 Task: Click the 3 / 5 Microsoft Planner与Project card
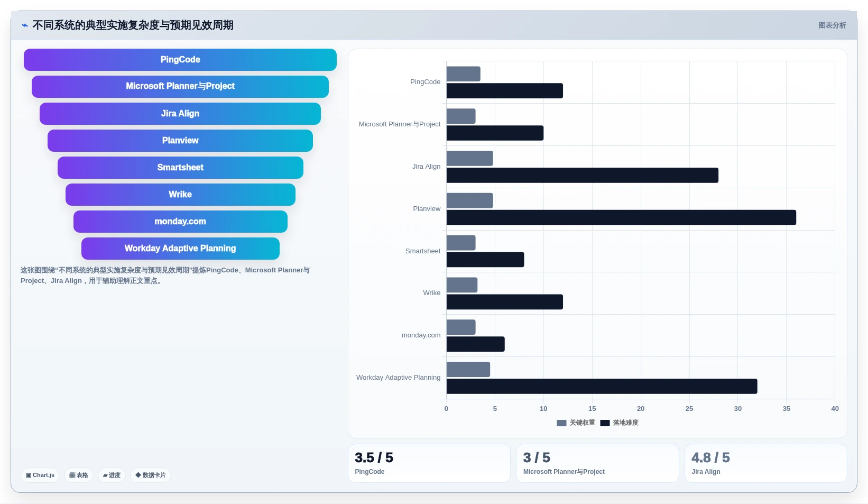[x=597, y=463]
